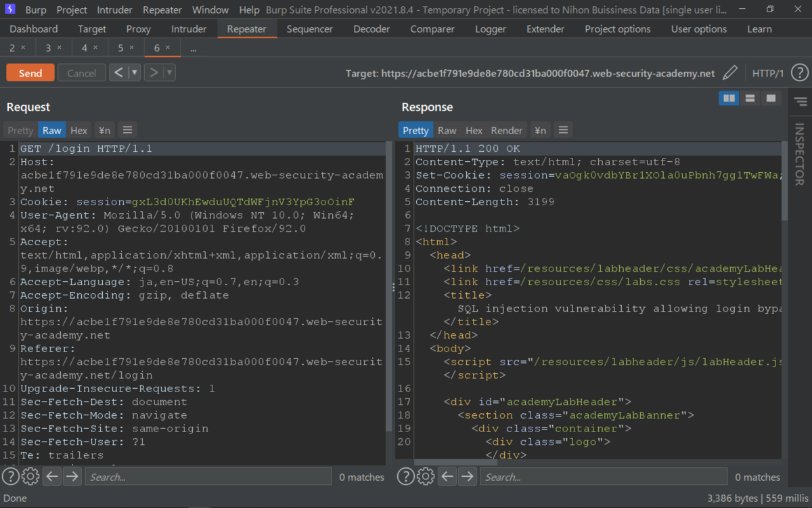Switch Request view to Hex
812x508 pixels.
tap(79, 130)
